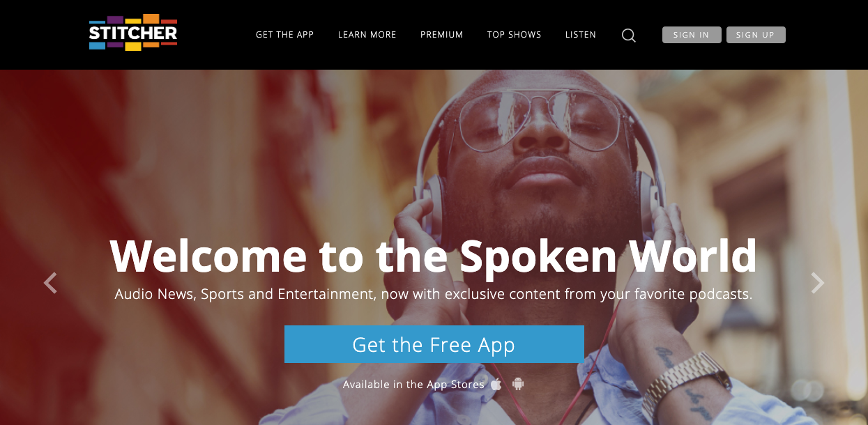
Task: Go to previous slide with left arrow
Action: (x=50, y=283)
